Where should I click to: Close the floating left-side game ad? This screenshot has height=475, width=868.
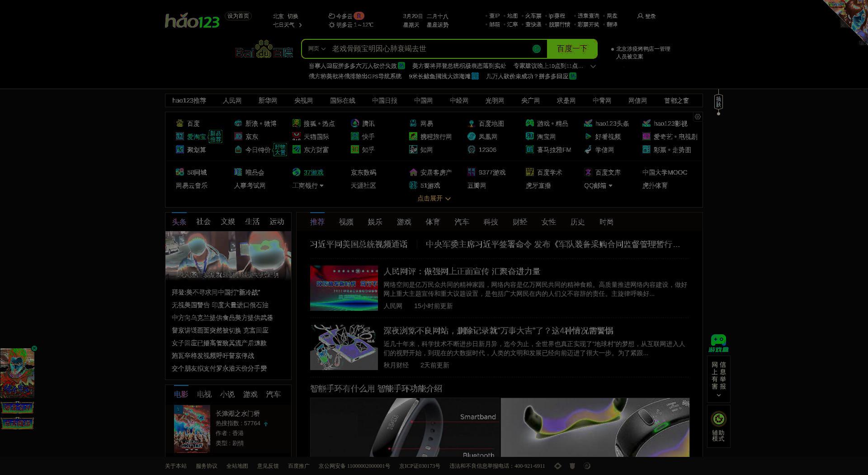(x=34, y=348)
